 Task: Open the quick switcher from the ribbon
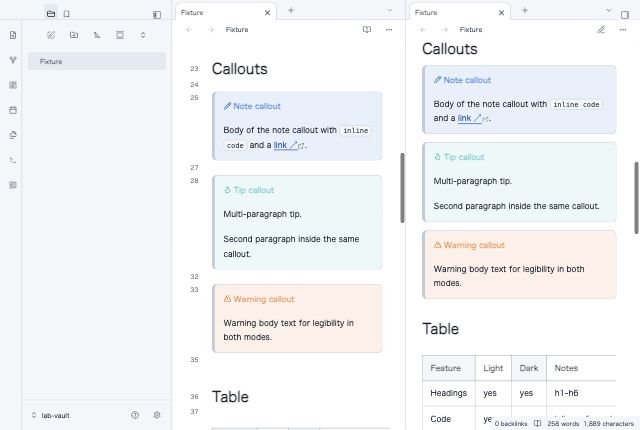click(13, 35)
